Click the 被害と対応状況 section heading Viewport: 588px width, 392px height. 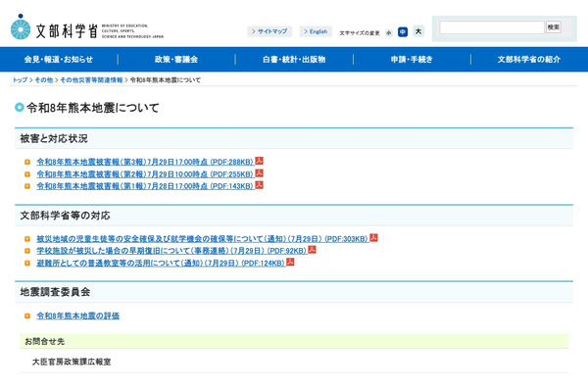54,138
